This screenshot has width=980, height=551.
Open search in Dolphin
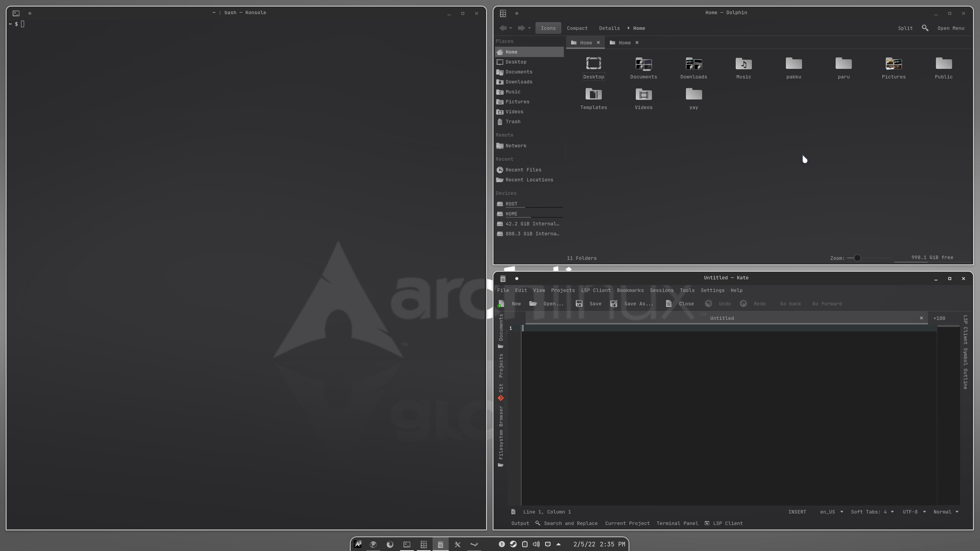pyautogui.click(x=925, y=28)
